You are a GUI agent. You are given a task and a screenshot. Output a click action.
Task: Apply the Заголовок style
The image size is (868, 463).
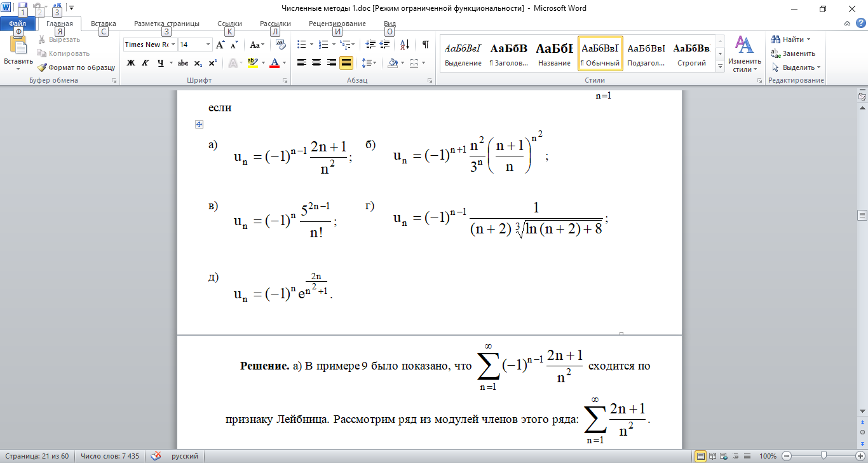(x=509, y=54)
